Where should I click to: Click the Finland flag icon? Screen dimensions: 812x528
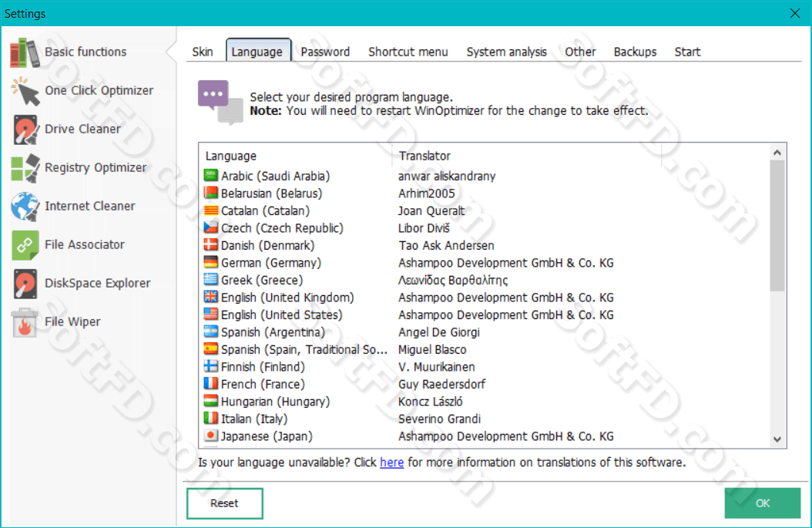click(211, 367)
